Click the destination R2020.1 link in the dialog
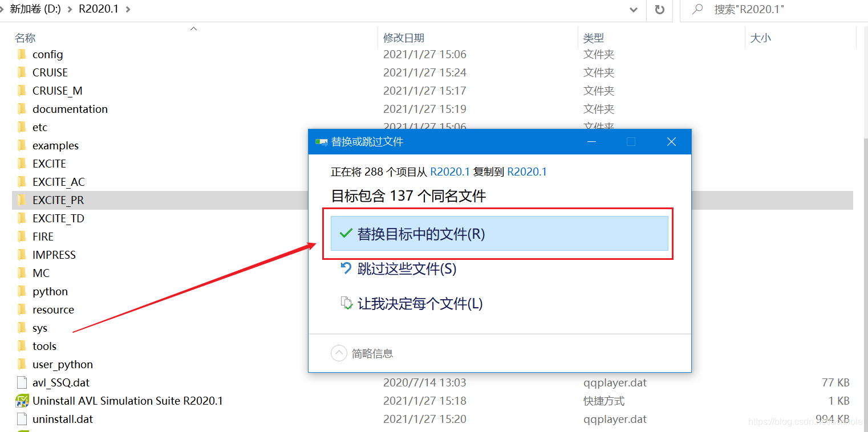 [x=526, y=171]
